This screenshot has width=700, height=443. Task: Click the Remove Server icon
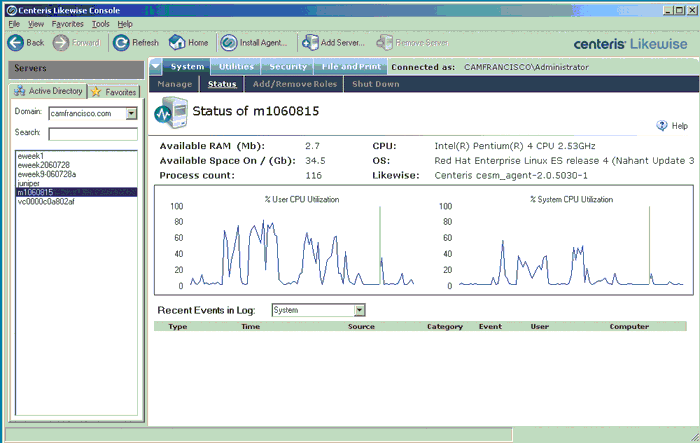pyautogui.click(x=384, y=42)
